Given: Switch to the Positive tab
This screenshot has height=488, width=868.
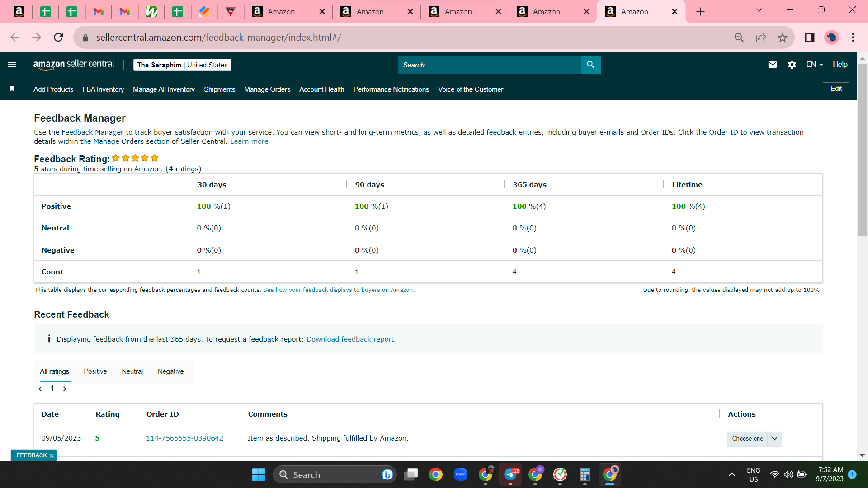Looking at the screenshot, I should tap(95, 371).
